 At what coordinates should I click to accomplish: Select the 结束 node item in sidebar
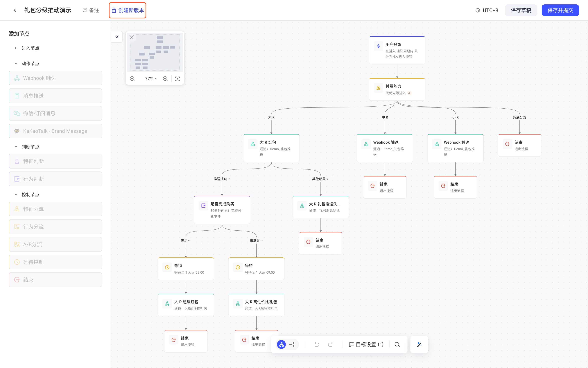tap(55, 280)
